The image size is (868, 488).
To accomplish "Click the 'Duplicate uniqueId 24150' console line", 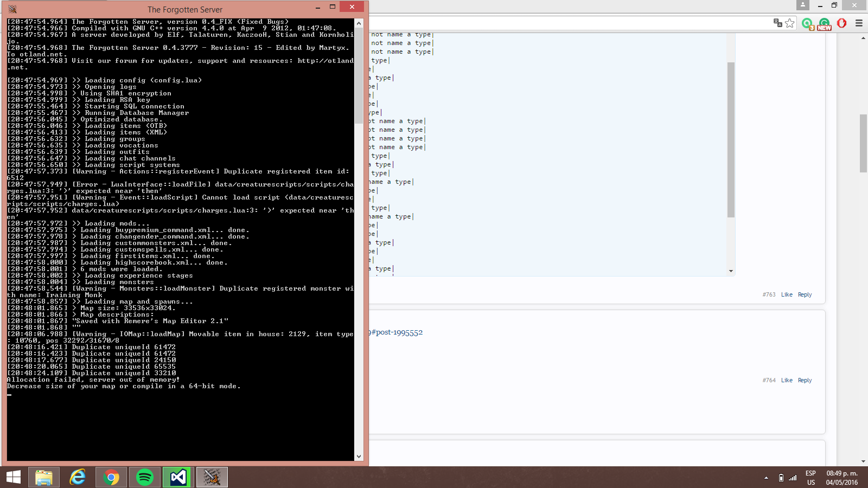I will click(92, 360).
